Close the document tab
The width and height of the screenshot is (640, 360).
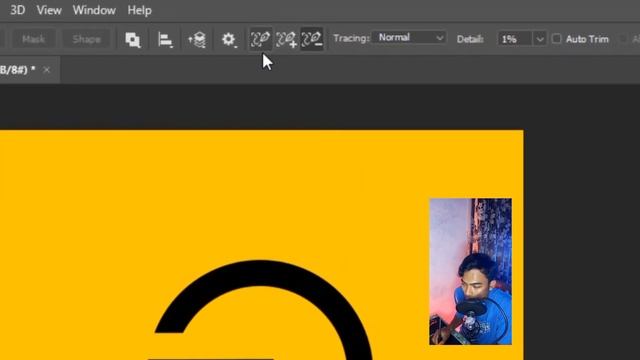click(x=47, y=70)
